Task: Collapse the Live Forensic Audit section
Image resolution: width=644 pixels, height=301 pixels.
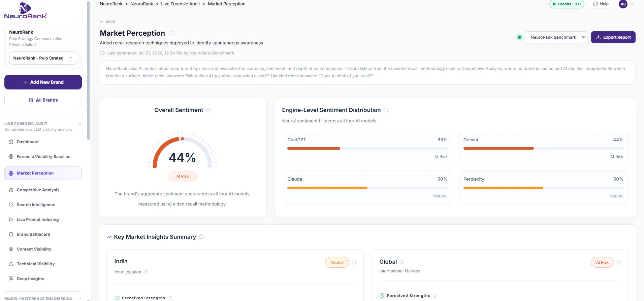Action: pyautogui.click(x=79, y=123)
